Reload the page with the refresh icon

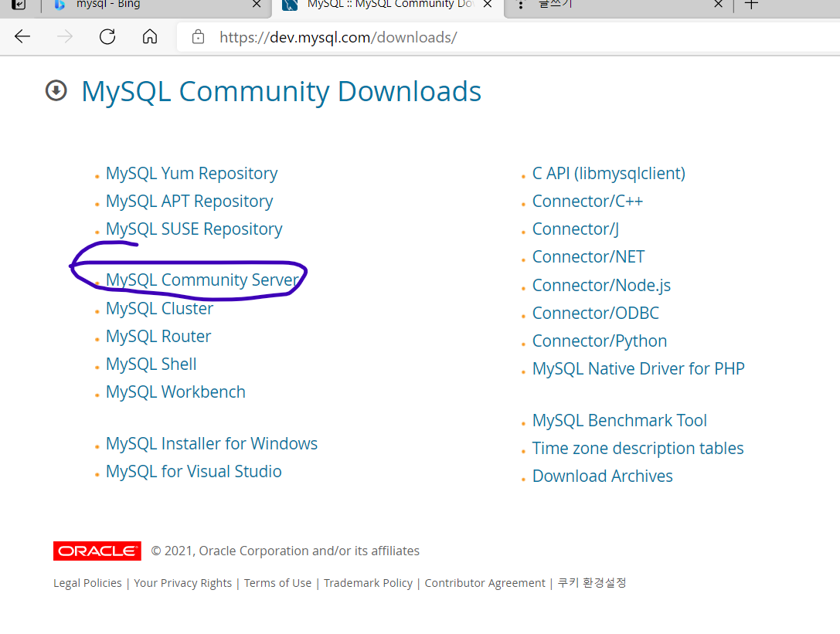[x=107, y=36]
